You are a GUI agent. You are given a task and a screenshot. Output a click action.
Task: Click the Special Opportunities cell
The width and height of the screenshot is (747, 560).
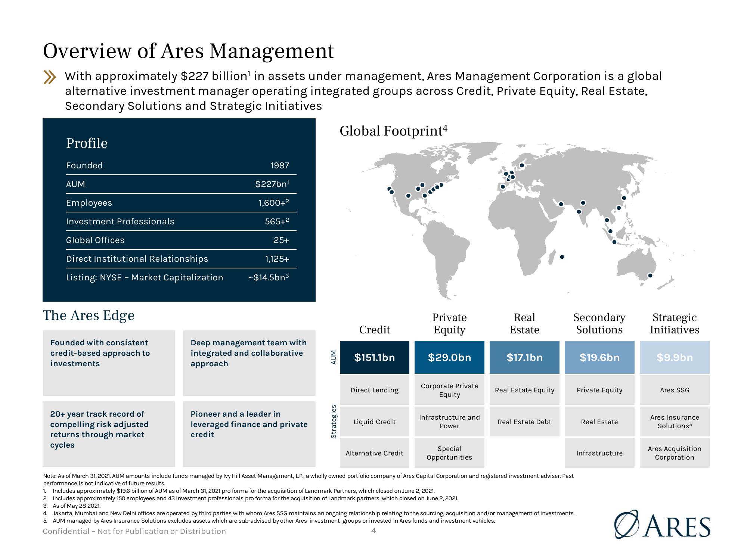pos(449,453)
